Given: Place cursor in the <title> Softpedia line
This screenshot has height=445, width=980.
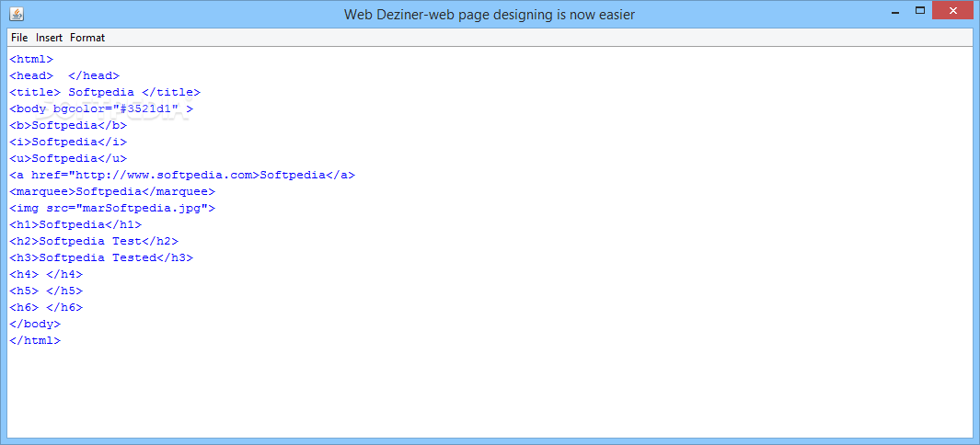Looking at the screenshot, I should coord(105,92).
